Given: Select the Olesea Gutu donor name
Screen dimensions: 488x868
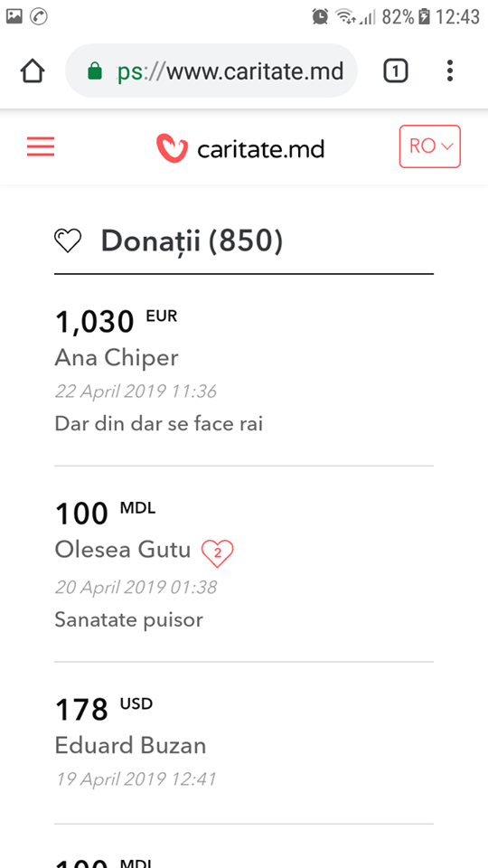Looking at the screenshot, I should point(122,551).
